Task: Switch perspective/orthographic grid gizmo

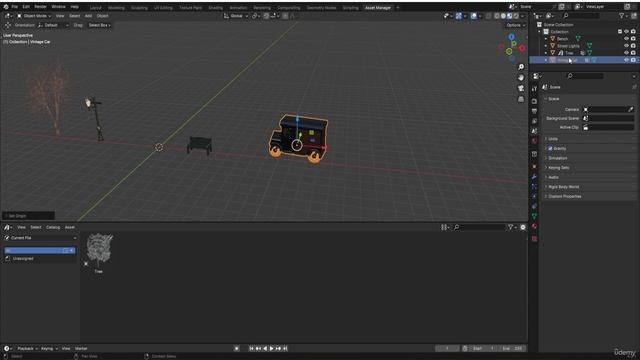Action: coord(521,99)
